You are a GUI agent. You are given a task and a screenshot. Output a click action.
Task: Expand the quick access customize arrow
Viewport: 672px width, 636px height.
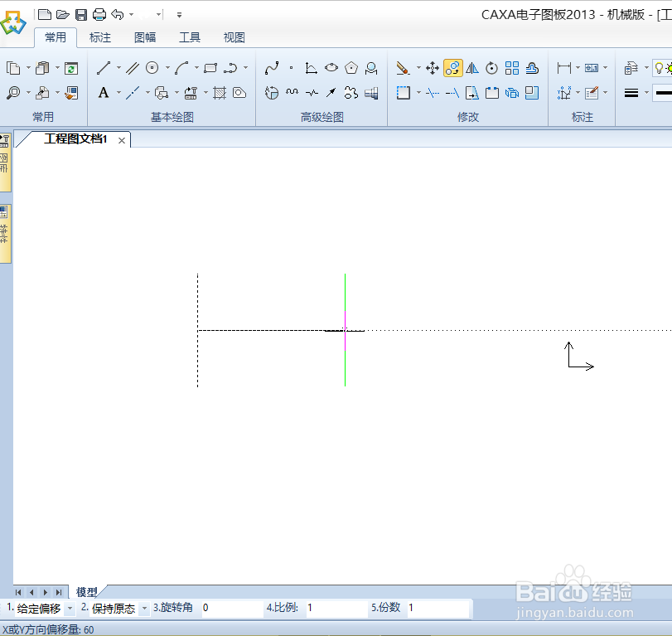tap(179, 15)
